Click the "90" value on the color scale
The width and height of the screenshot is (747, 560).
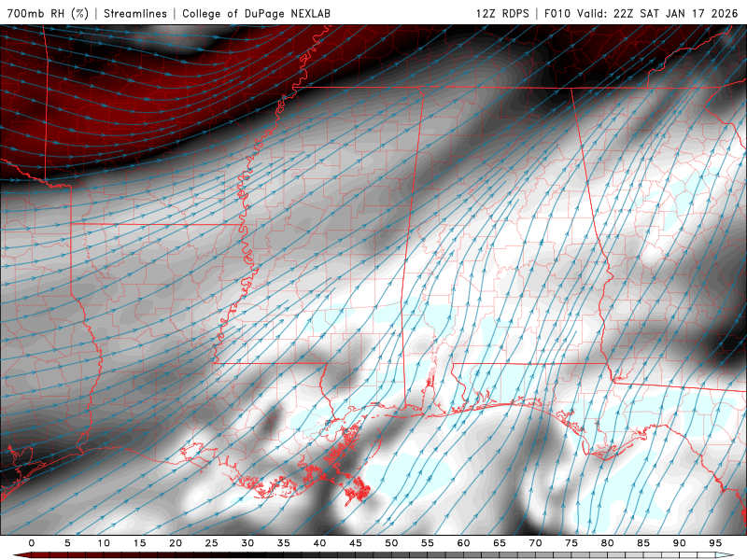pyautogui.click(x=680, y=543)
